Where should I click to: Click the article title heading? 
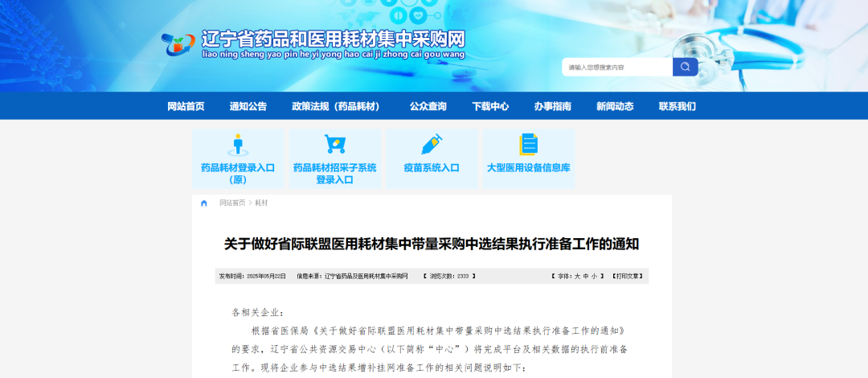[x=432, y=244]
